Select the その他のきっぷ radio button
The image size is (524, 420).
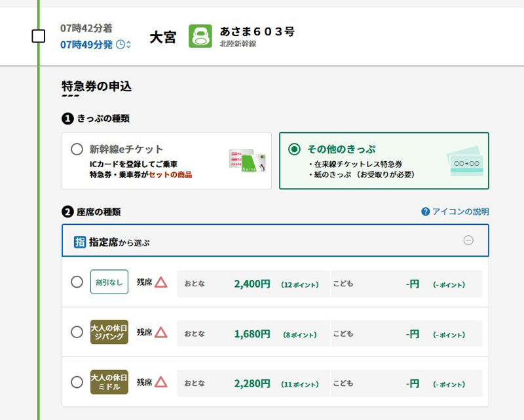[294, 149]
